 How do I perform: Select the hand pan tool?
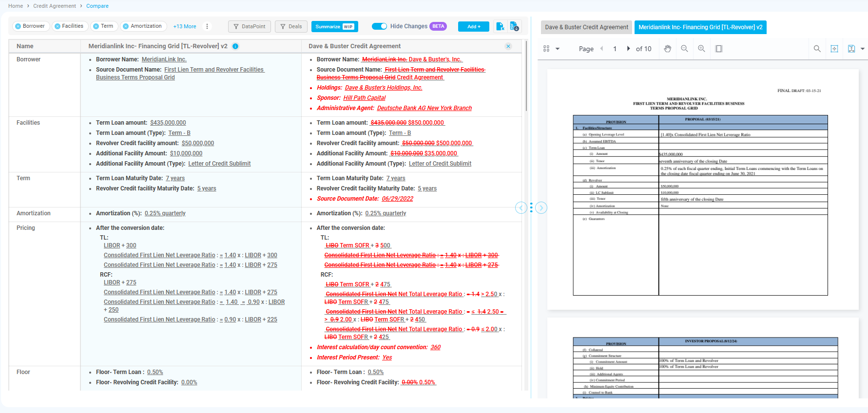[668, 49]
